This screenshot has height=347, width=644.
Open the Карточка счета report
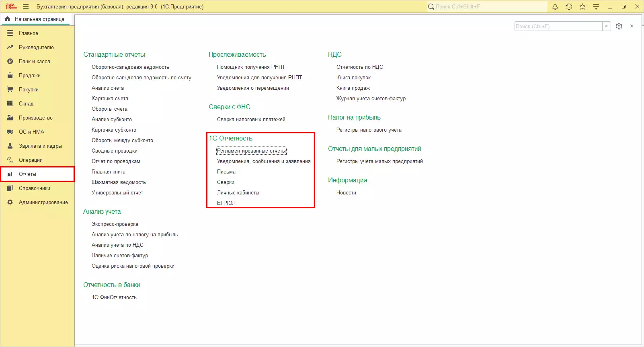coord(110,98)
